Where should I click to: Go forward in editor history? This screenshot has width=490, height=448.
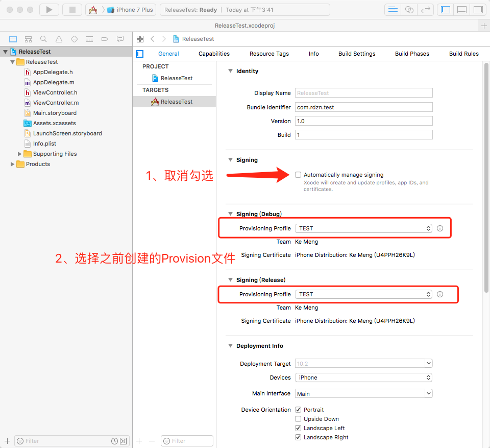[164, 39]
